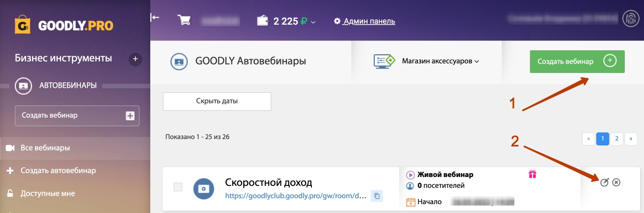Click the Начало calendar icon
This screenshot has height=213, width=644.
[410, 202]
